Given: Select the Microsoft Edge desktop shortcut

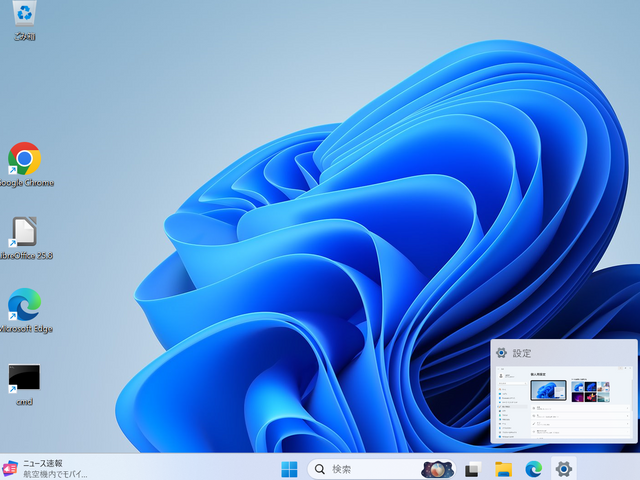Looking at the screenshot, I should click(24, 305).
